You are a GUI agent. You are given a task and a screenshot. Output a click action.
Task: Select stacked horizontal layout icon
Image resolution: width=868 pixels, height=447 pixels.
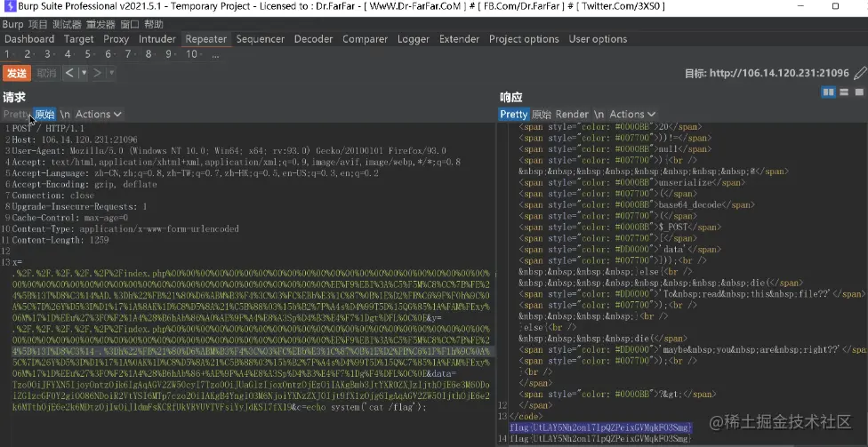tap(844, 92)
